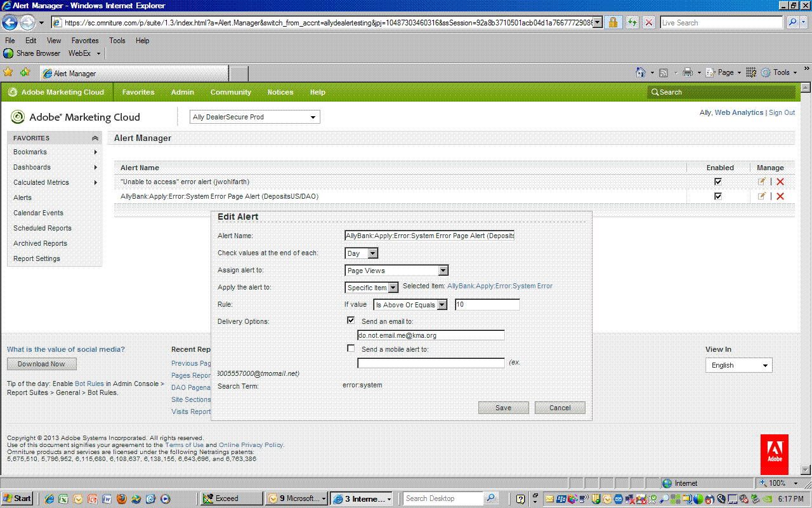Screen dimensions: 812x508
Task: Open the Edit menu
Action: (x=31, y=41)
